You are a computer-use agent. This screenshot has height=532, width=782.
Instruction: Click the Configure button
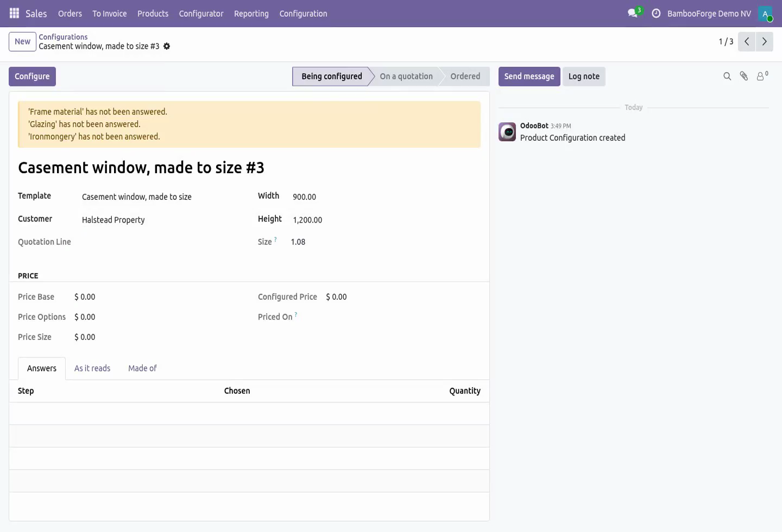(x=32, y=77)
